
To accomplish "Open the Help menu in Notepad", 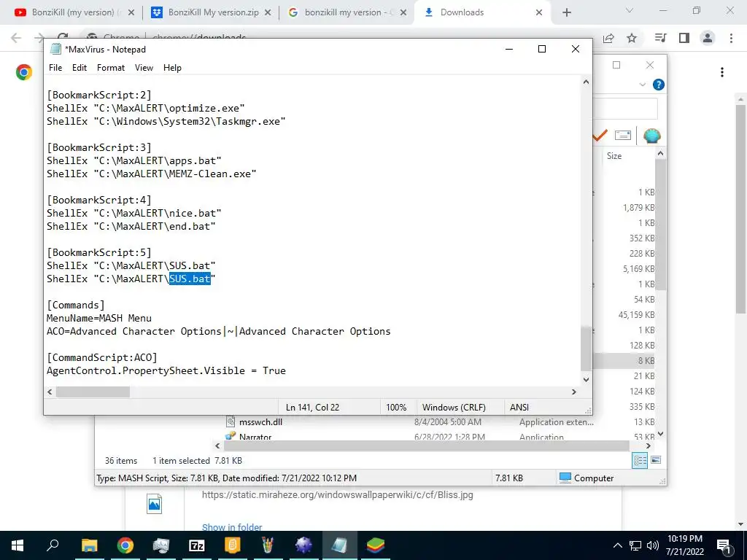I will [x=172, y=68].
